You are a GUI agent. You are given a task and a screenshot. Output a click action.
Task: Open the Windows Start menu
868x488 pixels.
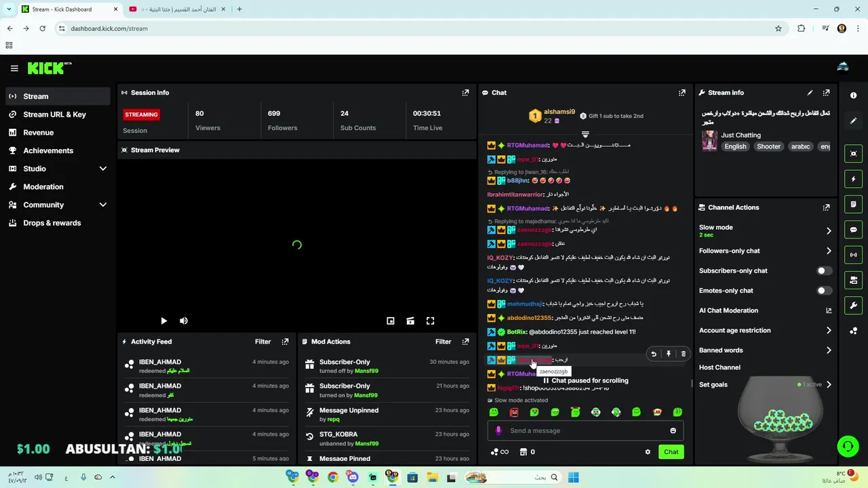(x=574, y=478)
